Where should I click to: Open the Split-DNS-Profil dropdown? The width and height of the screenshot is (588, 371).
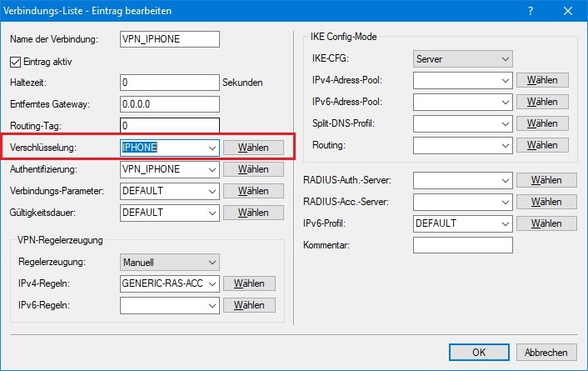(505, 123)
